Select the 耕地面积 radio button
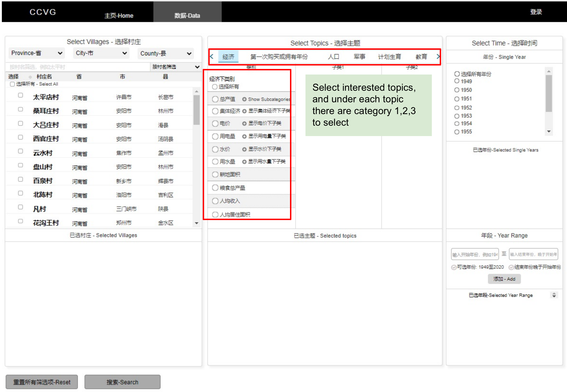The image size is (567, 392). [x=215, y=174]
